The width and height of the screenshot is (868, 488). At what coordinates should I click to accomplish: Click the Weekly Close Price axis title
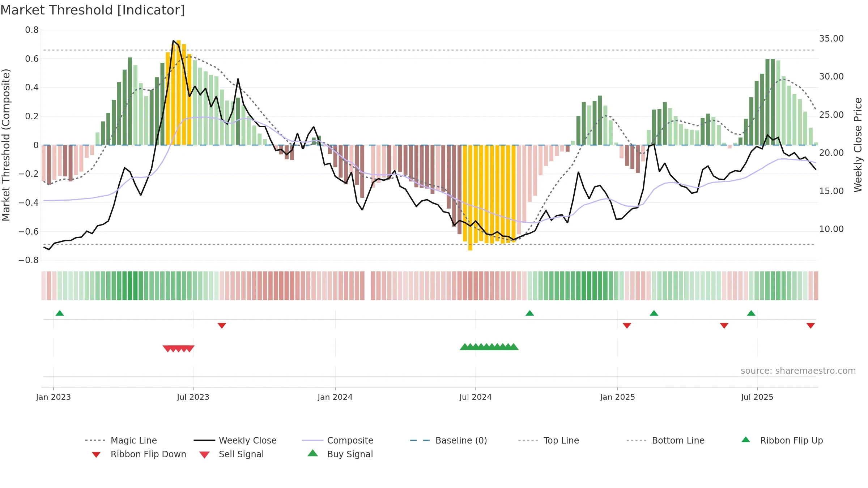tap(858, 145)
